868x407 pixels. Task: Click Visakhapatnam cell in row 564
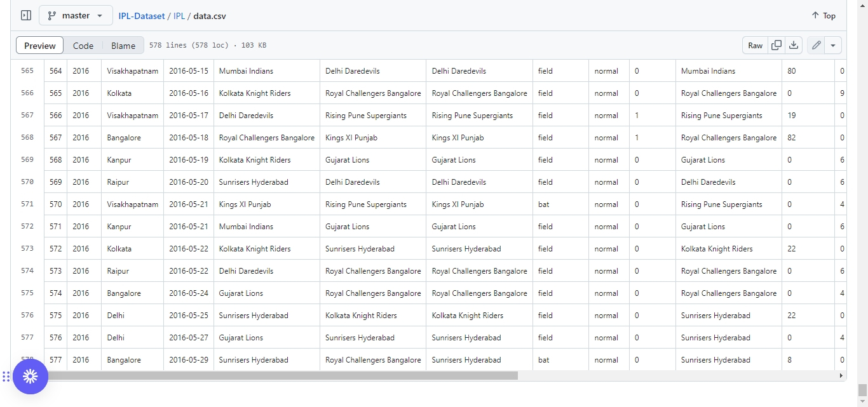click(x=133, y=71)
